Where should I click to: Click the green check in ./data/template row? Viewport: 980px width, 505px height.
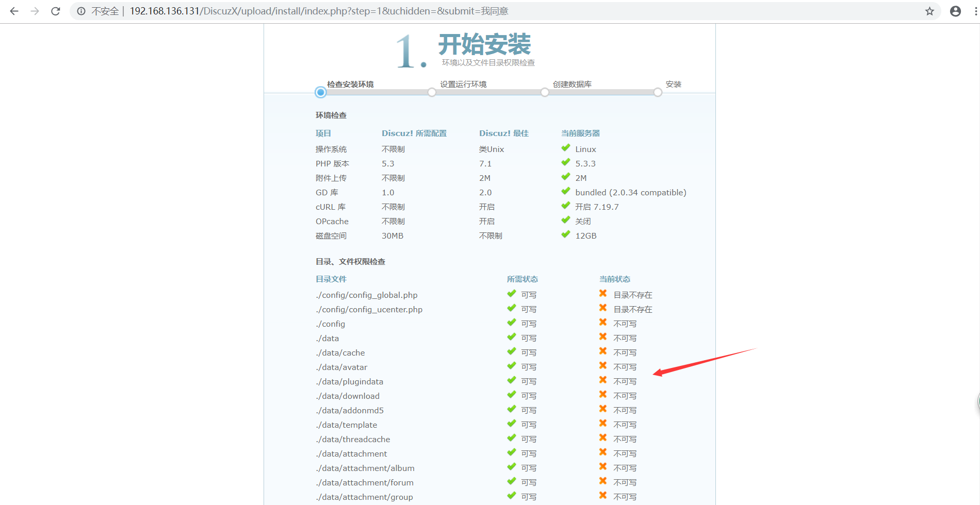511,424
